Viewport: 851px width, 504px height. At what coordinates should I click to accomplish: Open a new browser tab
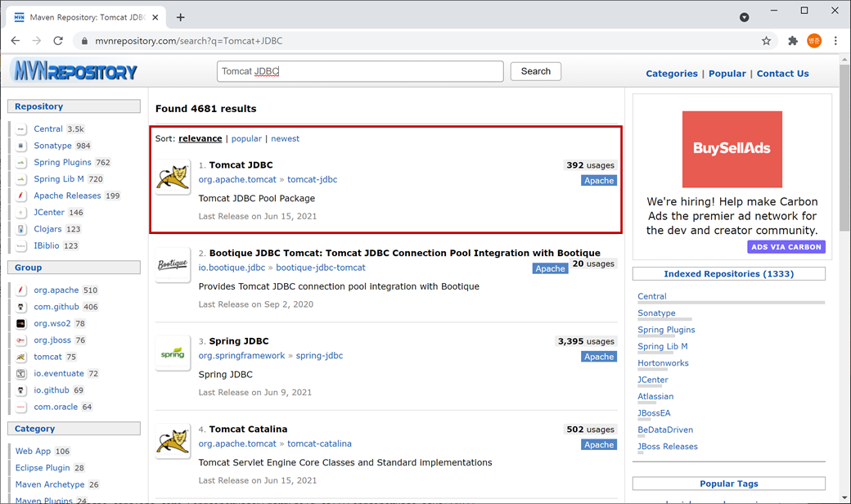(180, 17)
